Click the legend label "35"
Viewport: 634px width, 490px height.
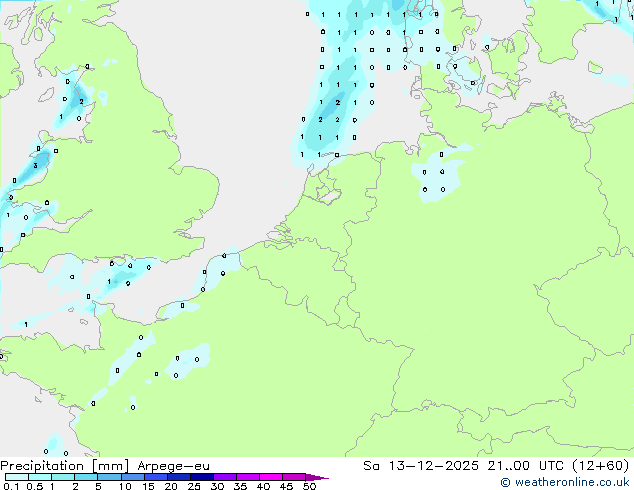[x=240, y=486]
